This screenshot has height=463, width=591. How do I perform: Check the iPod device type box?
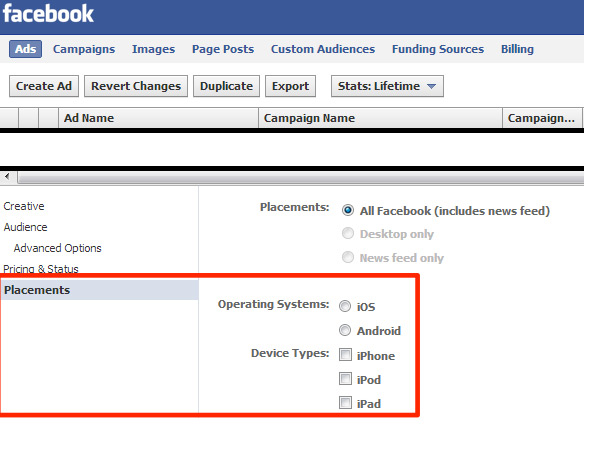[345, 379]
